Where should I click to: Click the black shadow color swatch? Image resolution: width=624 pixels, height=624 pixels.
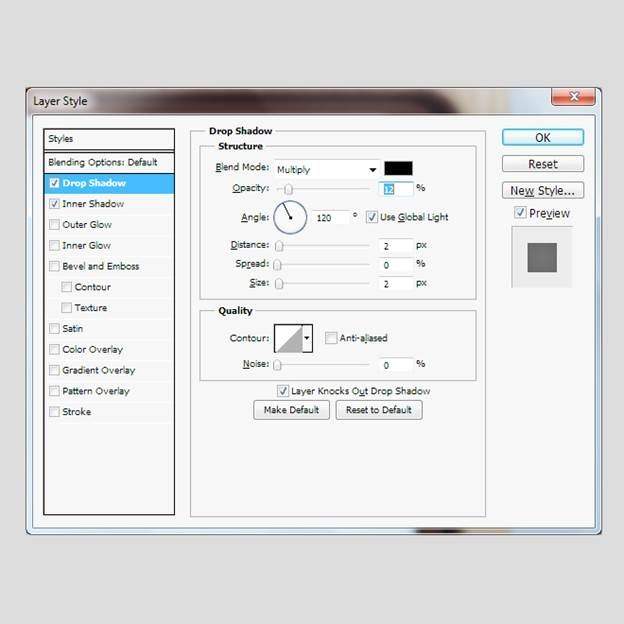(398, 169)
